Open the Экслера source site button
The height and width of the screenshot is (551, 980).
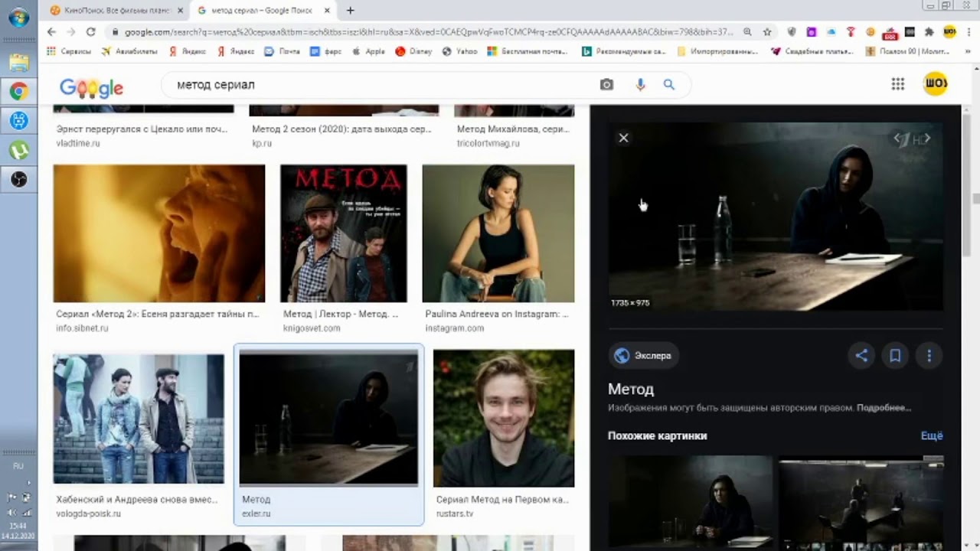[x=644, y=355]
